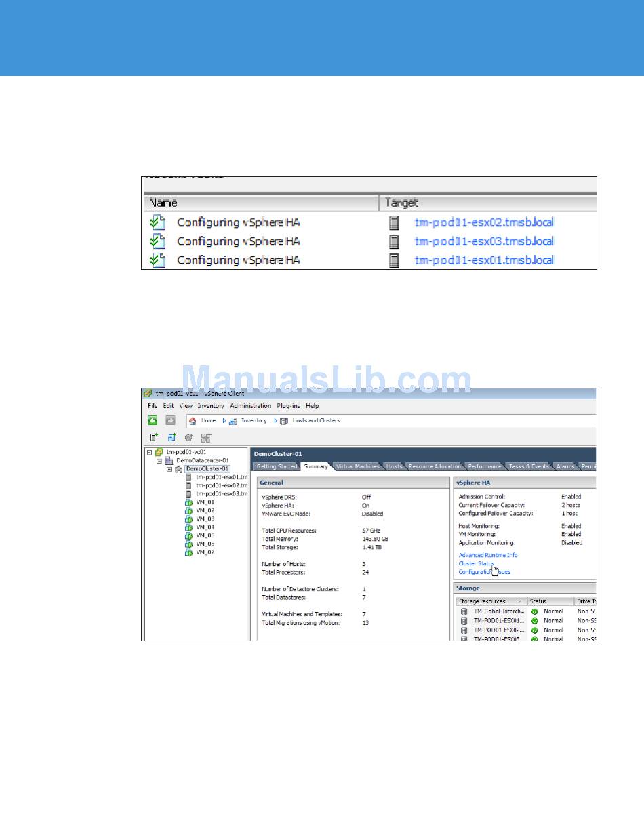Open tm-pod01-esx02.tmsb.local target link

point(484,222)
